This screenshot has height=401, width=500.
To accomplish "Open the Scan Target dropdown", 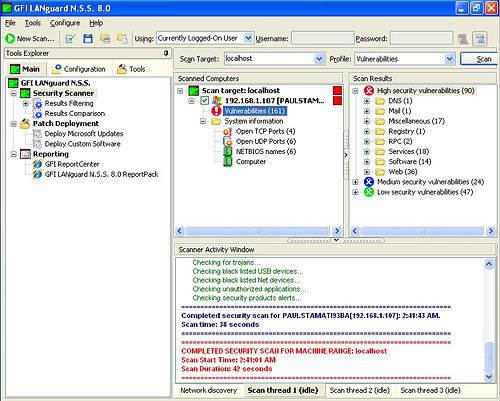I will pos(319,59).
